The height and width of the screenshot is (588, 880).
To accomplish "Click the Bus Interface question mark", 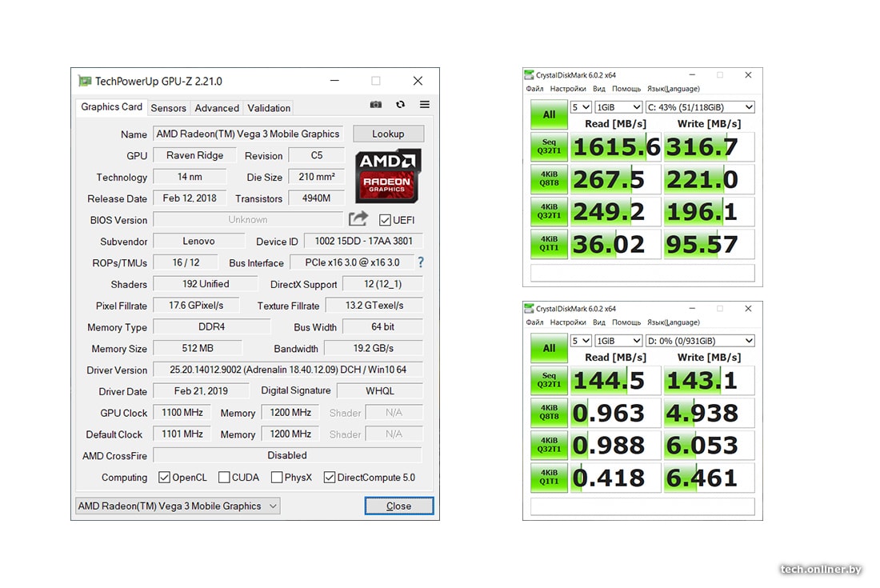I will [x=421, y=262].
